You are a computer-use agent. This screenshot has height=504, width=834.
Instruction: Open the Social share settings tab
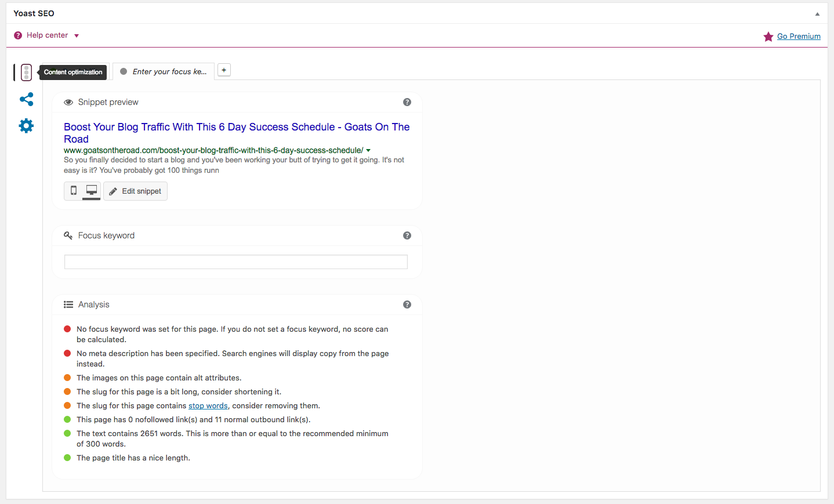coord(26,99)
